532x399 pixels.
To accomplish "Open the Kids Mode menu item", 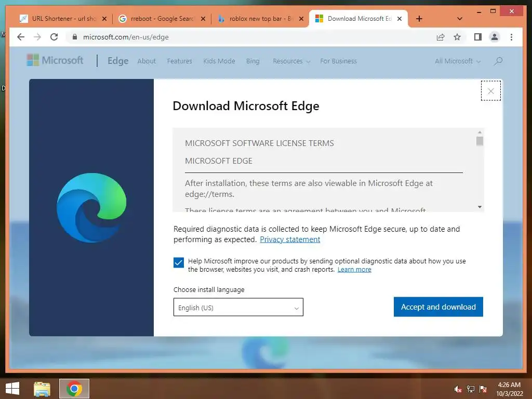I will [219, 61].
